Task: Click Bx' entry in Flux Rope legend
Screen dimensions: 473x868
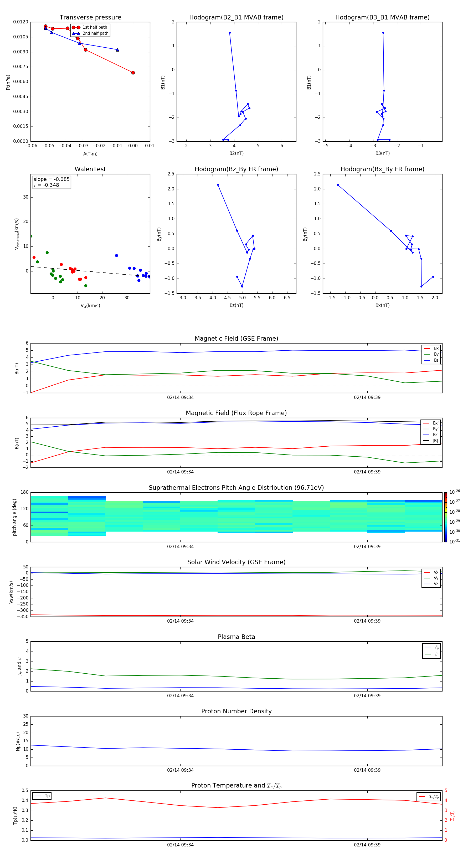Action: [431, 423]
